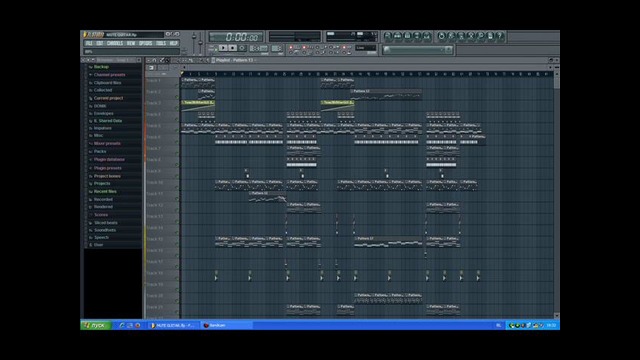
Task: Mute Track 7 via its green dot
Action: click(x=177, y=153)
